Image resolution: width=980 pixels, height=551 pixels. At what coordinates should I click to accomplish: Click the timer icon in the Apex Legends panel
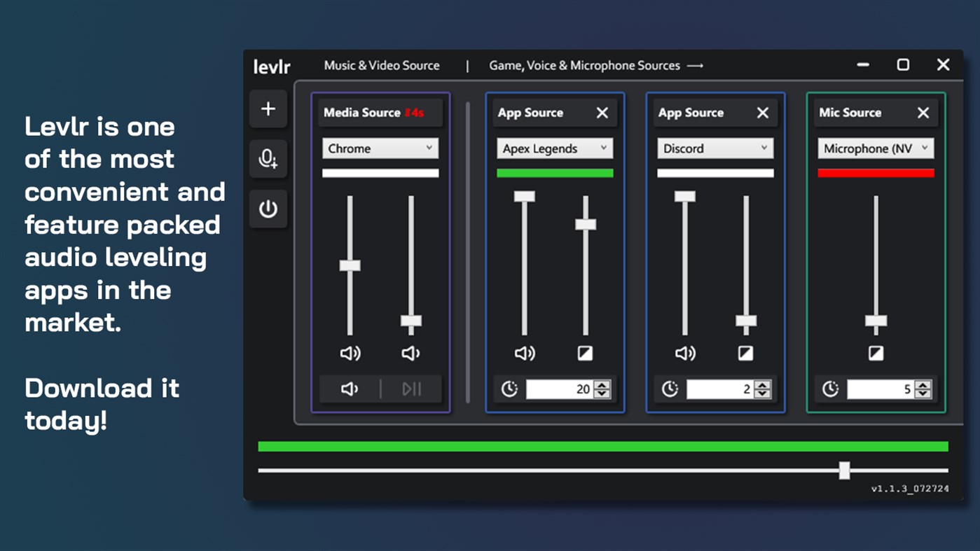[509, 389]
